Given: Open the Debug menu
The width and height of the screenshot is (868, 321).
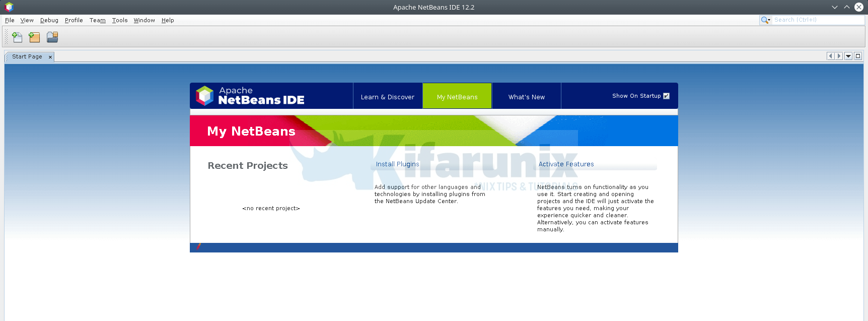Looking at the screenshot, I should pyautogui.click(x=49, y=20).
